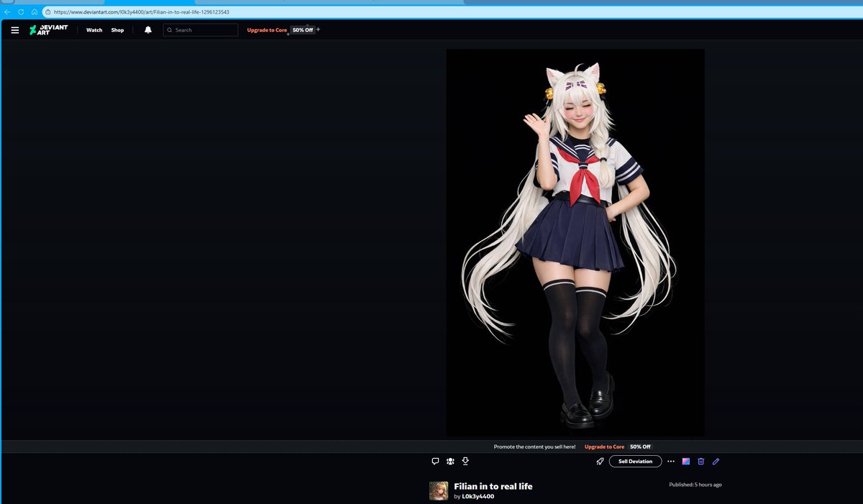
Task: Click the gradient square icon
Action: [x=686, y=461]
